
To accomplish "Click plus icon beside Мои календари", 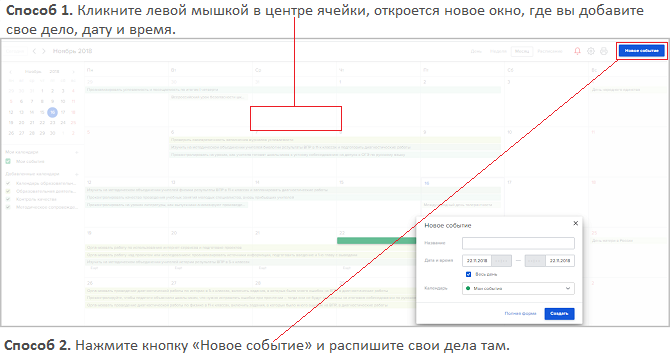I will pos(77,152).
